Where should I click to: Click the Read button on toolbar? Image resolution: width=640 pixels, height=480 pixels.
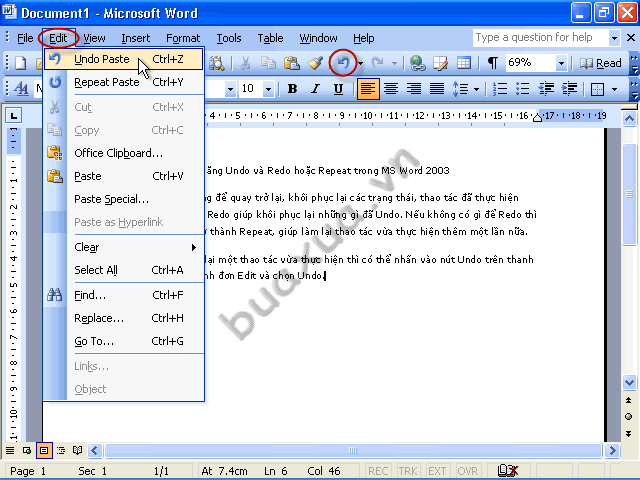600,63
